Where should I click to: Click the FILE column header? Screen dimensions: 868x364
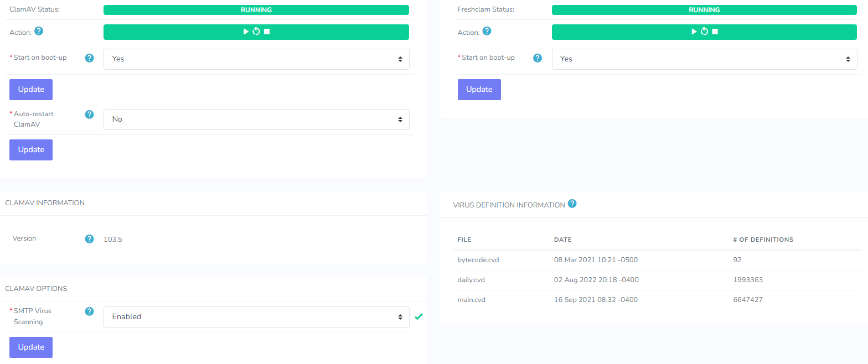coord(464,240)
